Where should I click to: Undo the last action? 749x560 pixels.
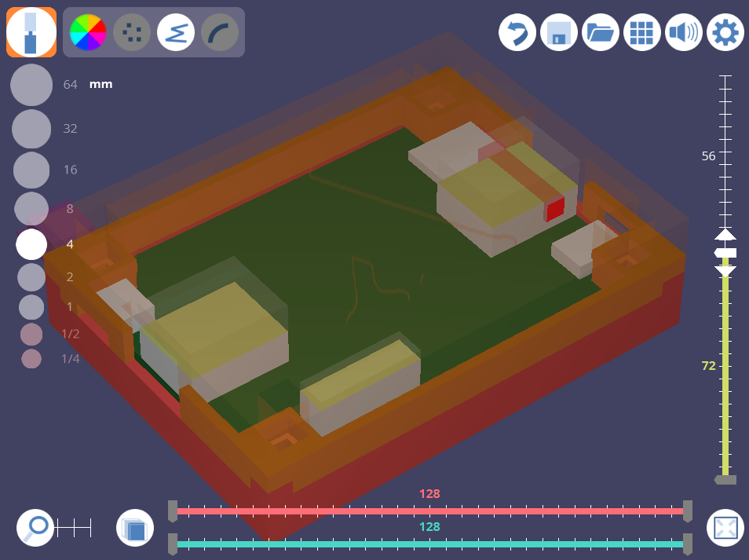(x=517, y=33)
